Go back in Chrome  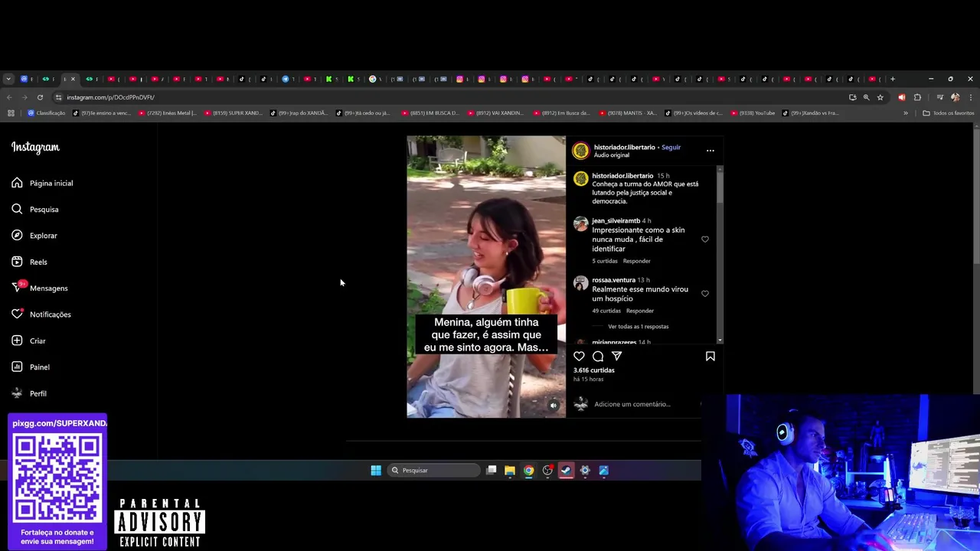(9, 97)
